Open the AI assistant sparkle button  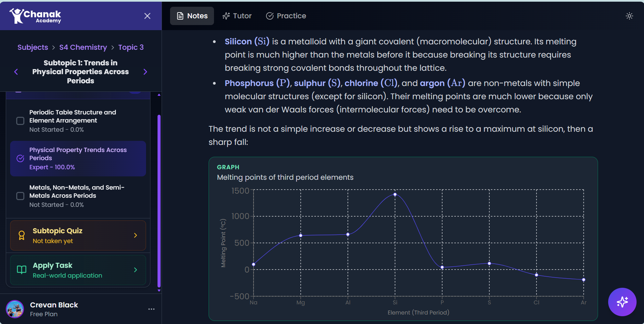[622, 302]
